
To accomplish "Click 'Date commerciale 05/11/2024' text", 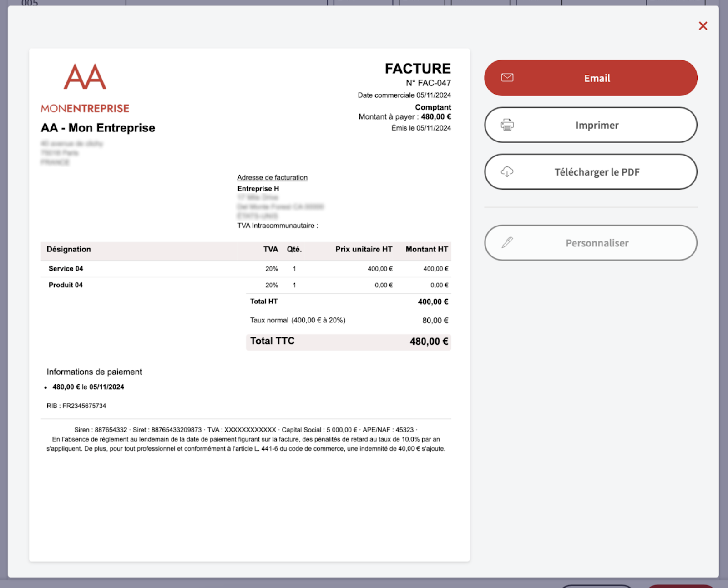I will [404, 95].
